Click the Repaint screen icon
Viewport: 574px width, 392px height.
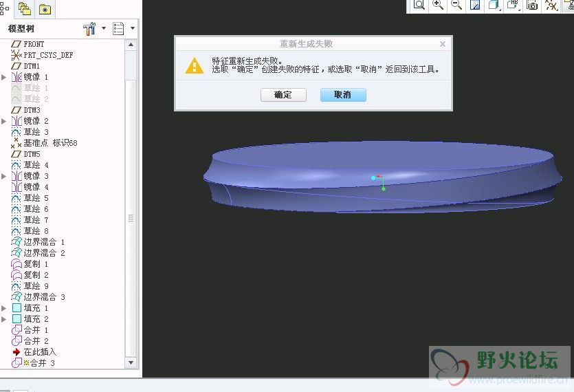pyautogui.click(x=475, y=5)
